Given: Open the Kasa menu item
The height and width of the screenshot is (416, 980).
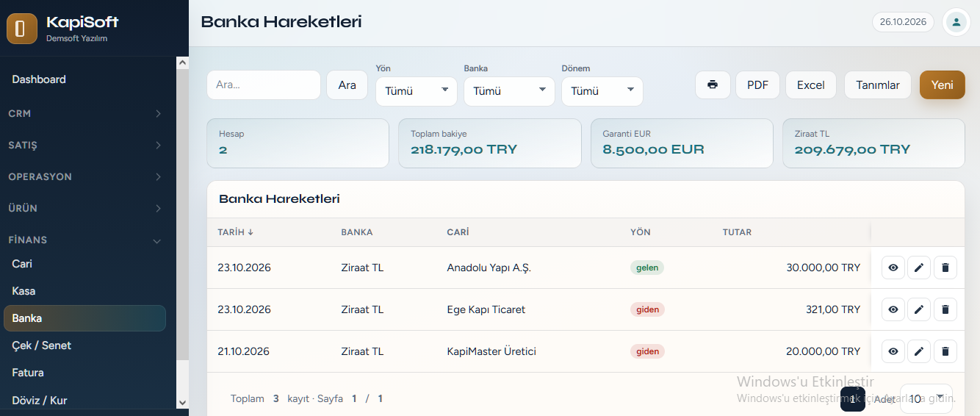Looking at the screenshot, I should (x=84, y=291).
